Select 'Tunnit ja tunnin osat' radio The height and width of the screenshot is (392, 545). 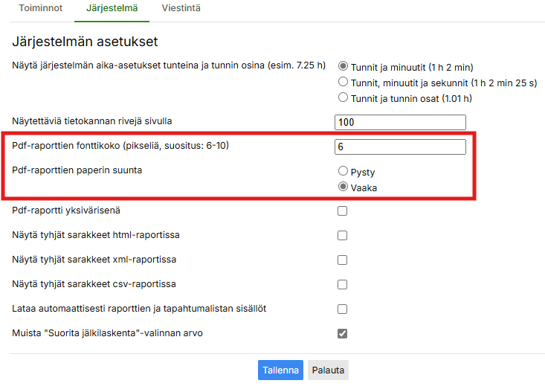tap(344, 97)
